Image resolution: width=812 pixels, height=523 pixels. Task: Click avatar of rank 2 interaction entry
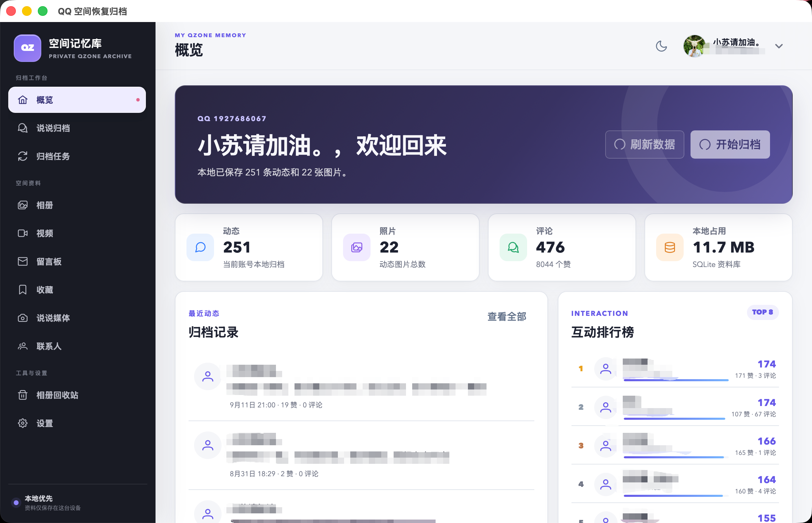pos(606,407)
